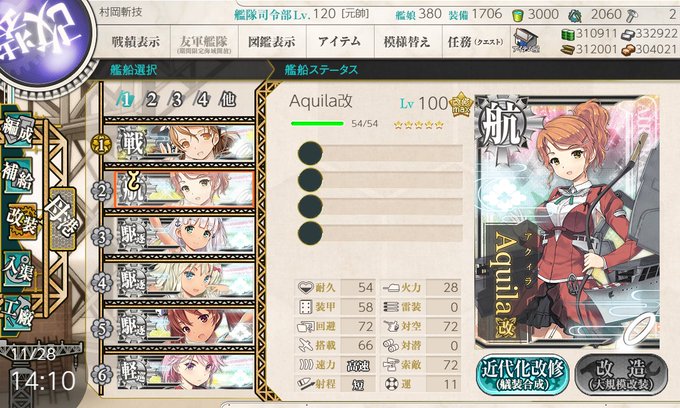The width and height of the screenshot is (680, 408).
Task: Switch to fleet 3 tab
Action: tap(177, 100)
